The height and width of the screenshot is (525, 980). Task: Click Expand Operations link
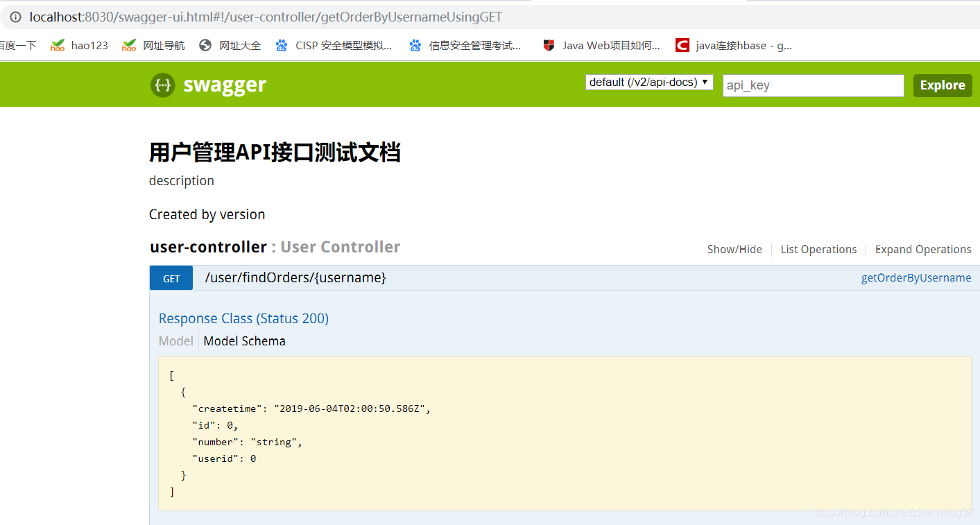(x=923, y=250)
